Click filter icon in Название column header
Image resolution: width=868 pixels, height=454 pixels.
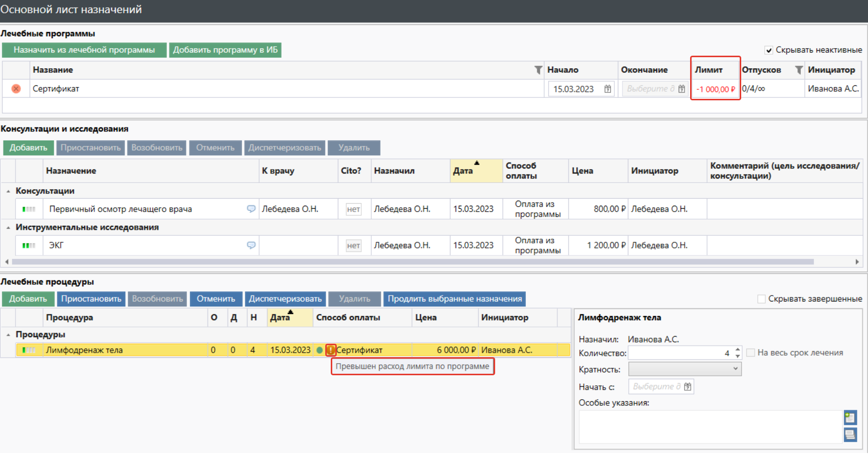pyautogui.click(x=538, y=70)
